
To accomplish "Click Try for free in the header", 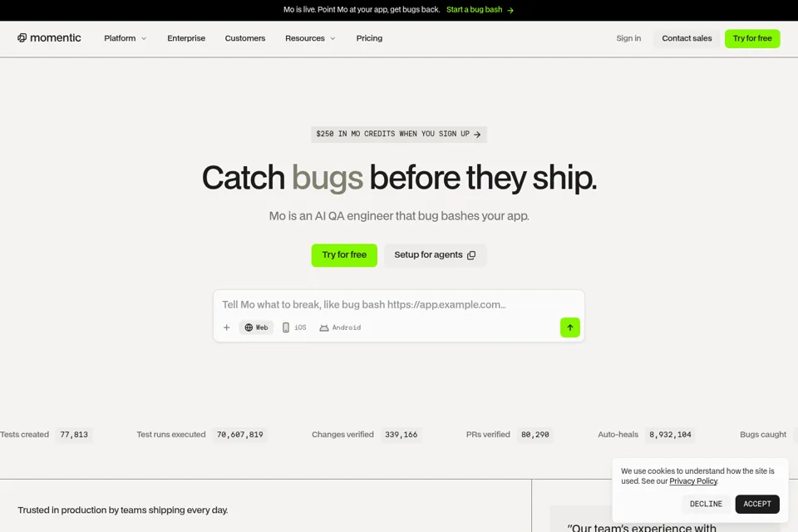I will click(752, 38).
